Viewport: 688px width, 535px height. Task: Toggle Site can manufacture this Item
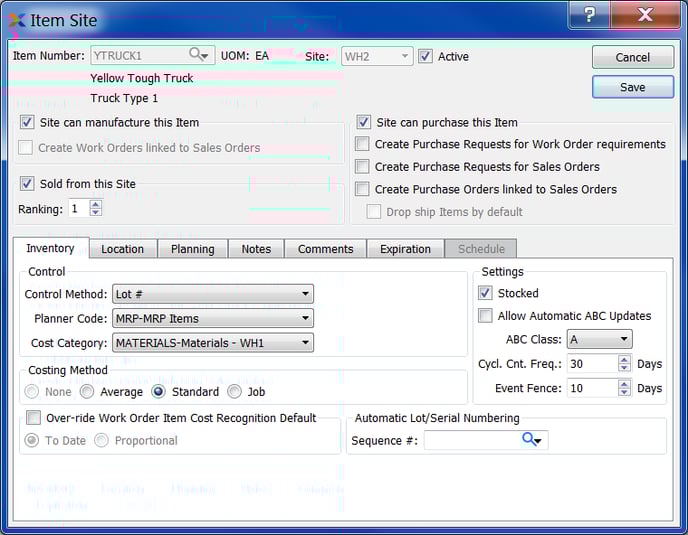(27, 123)
